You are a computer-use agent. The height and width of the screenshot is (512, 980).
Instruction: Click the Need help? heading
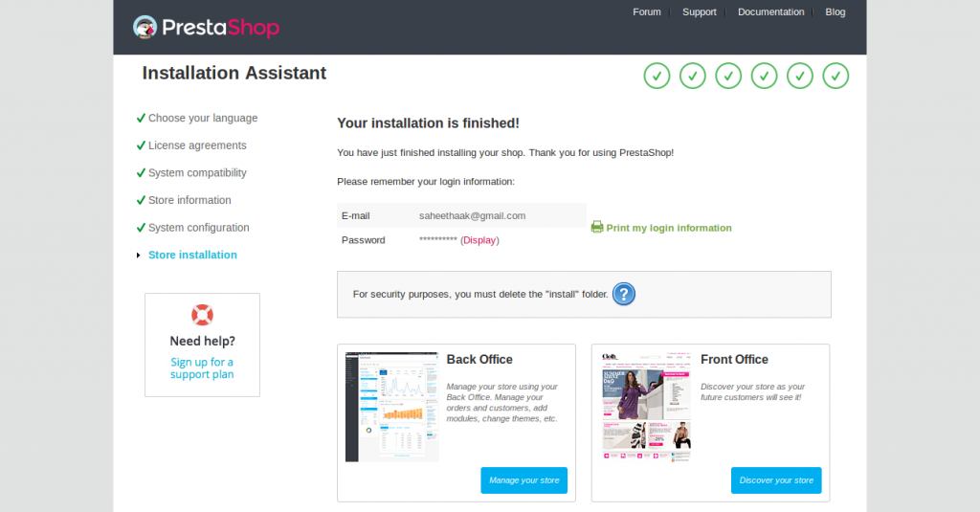pos(203,341)
